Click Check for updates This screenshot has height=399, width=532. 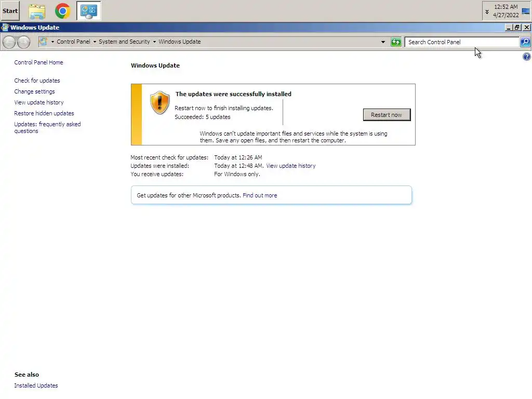37,81
